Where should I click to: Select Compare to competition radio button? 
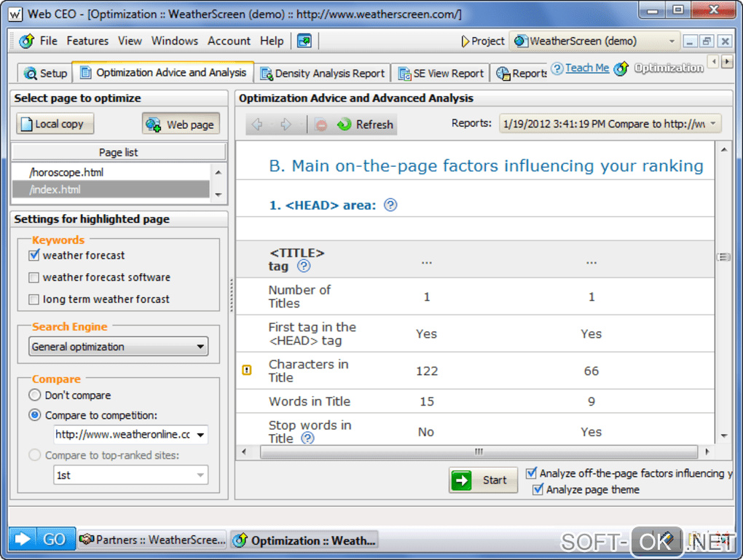[34, 415]
